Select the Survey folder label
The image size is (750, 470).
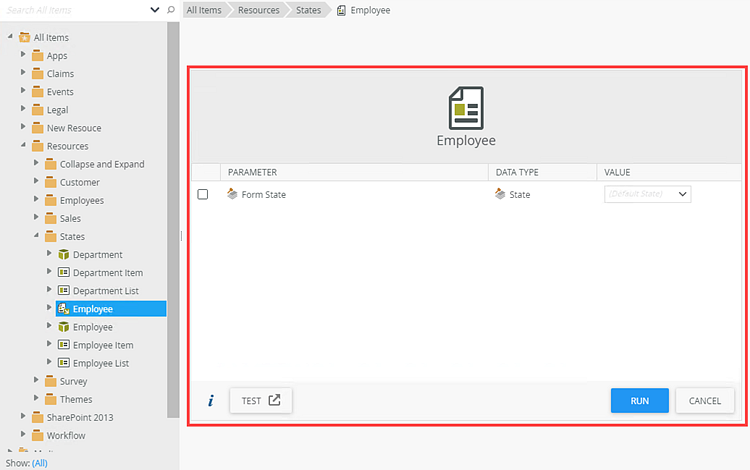(x=73, y=381)
